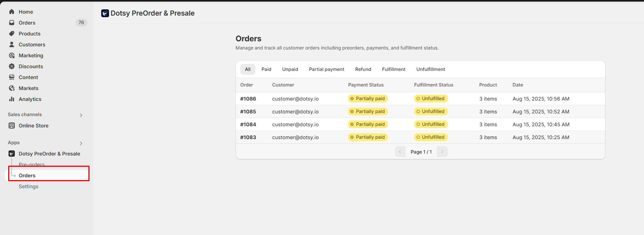
Task: Click the Analytics bar chart icon
Action: tap(12, 99)
